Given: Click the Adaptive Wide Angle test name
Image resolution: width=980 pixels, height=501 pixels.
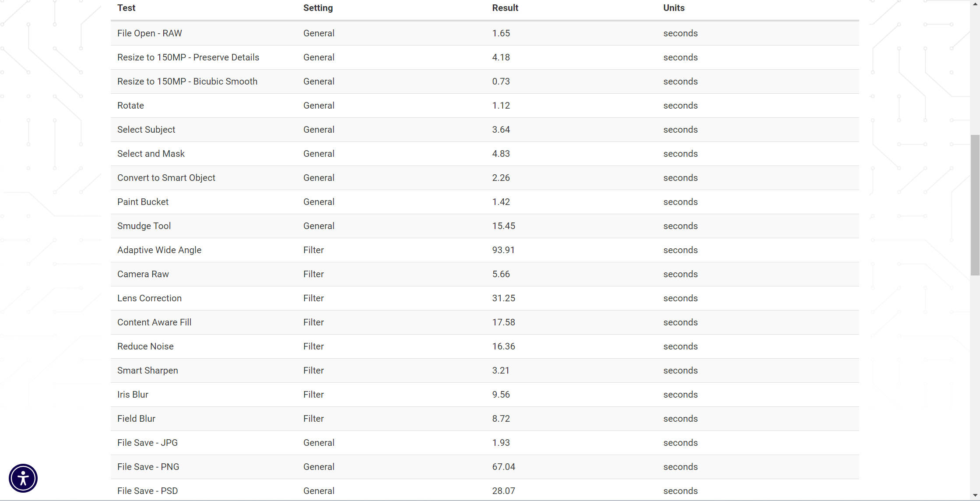Looking at the screenshot, I should click(159, 250).
